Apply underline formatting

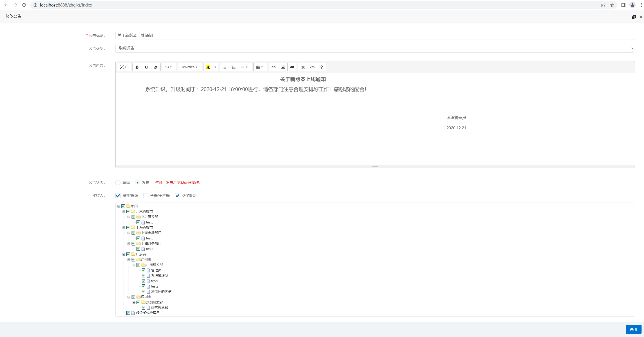pyautogui.click(x=146, y=67)
